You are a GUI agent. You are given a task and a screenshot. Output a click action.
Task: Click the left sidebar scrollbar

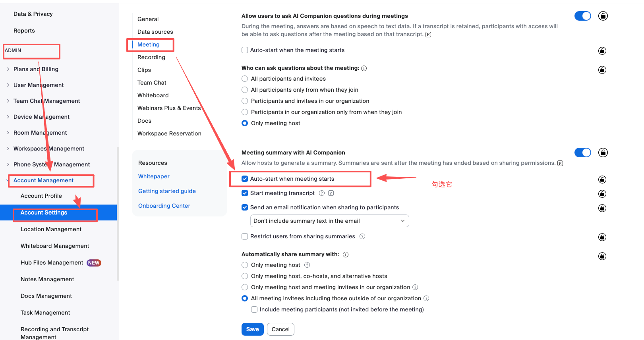(x=118, y=214)
